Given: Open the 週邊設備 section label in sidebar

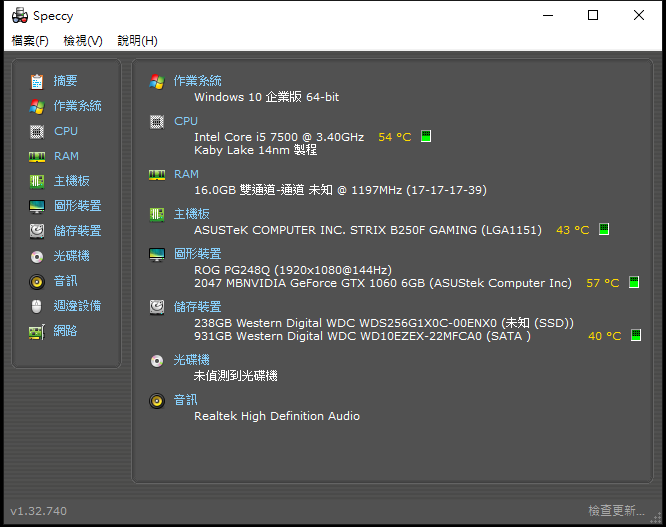Looking at the screenshot, I should click(77, 306).
